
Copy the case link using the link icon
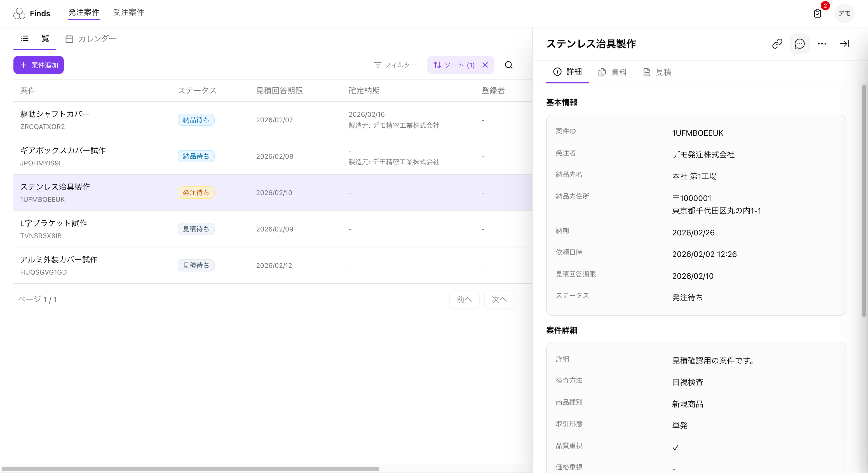pyautogui.click(x=777, y=43)
